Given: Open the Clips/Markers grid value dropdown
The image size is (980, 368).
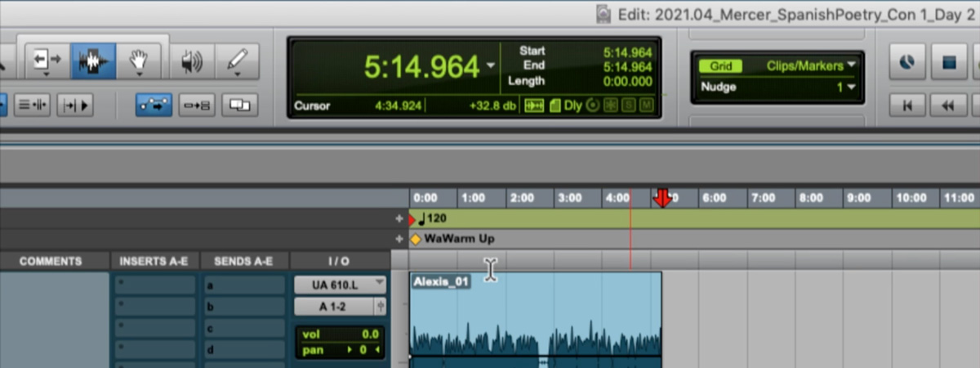Looking at the screenshot, I should pos(811,65).
